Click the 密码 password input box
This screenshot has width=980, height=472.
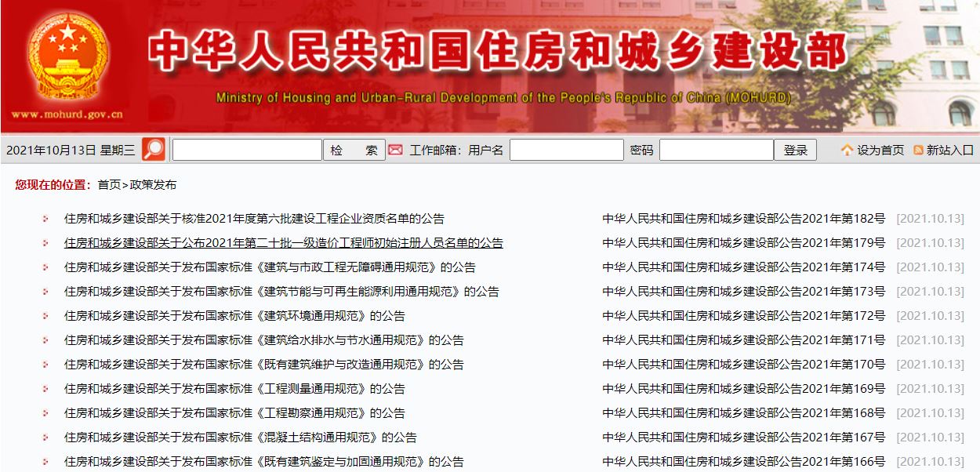716,150
